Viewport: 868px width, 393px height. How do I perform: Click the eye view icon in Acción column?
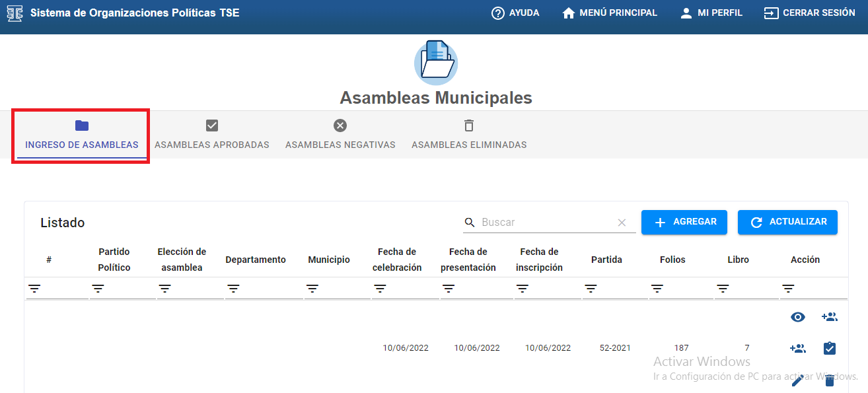798,317
